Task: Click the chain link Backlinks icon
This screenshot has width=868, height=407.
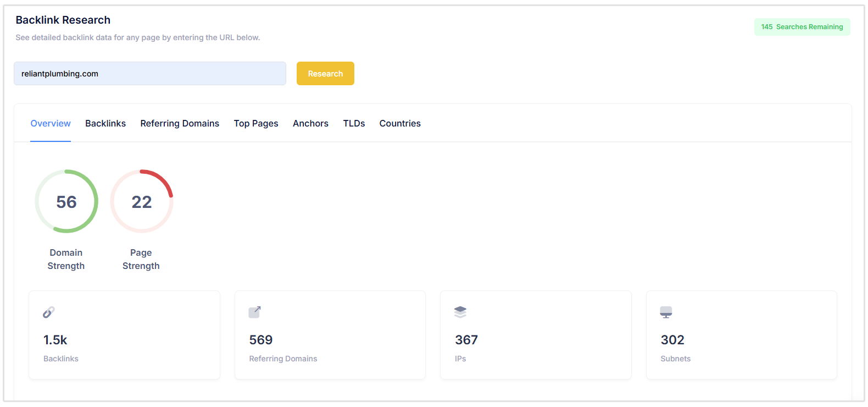Action: pos(49,312)
